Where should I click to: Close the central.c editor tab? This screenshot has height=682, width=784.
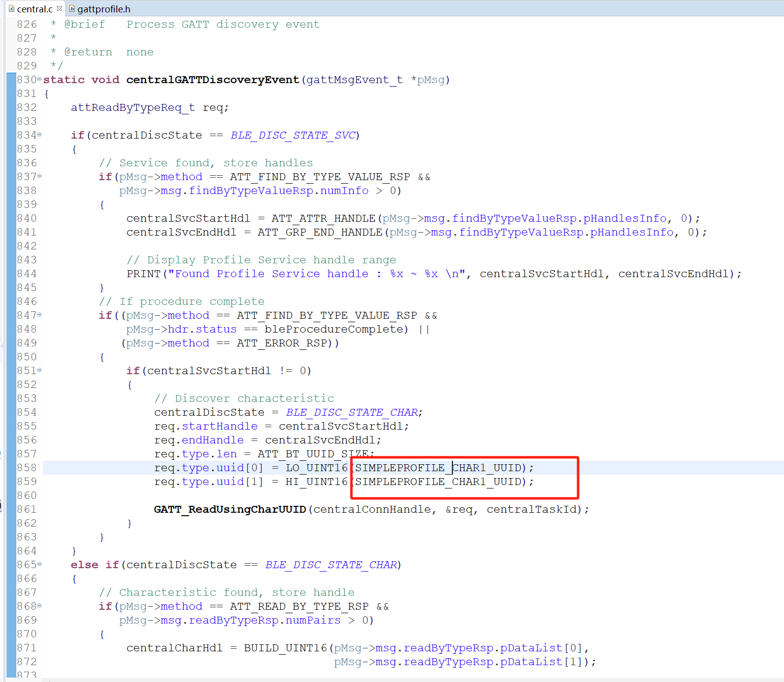pyautogui.click(x=59, y=8)
